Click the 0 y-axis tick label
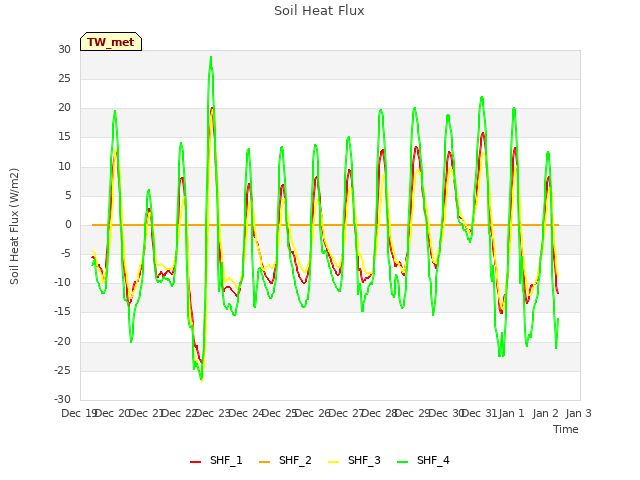 coord(68,224)
